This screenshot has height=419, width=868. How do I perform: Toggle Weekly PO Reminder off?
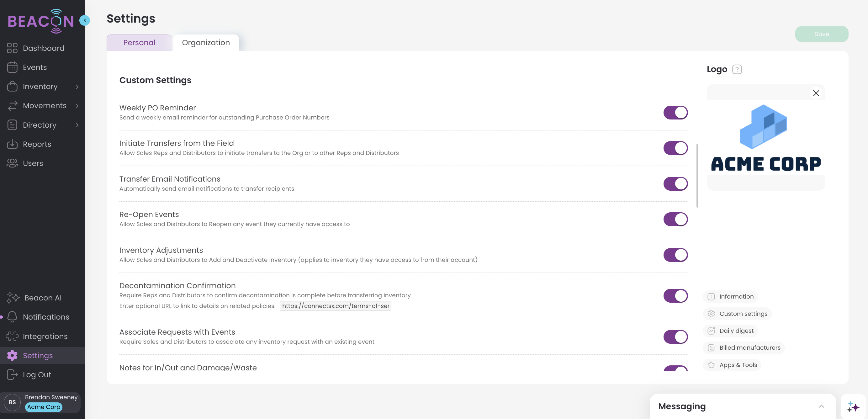coord(675,113)
